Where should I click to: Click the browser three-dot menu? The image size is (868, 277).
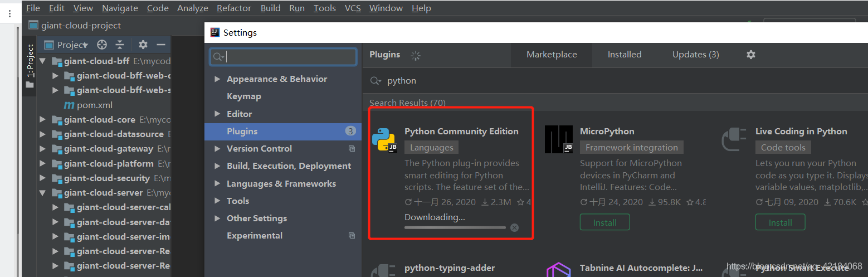coord(9,14)
